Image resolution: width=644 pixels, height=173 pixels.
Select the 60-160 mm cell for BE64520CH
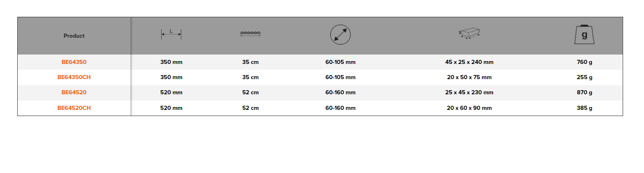(340, 108)
